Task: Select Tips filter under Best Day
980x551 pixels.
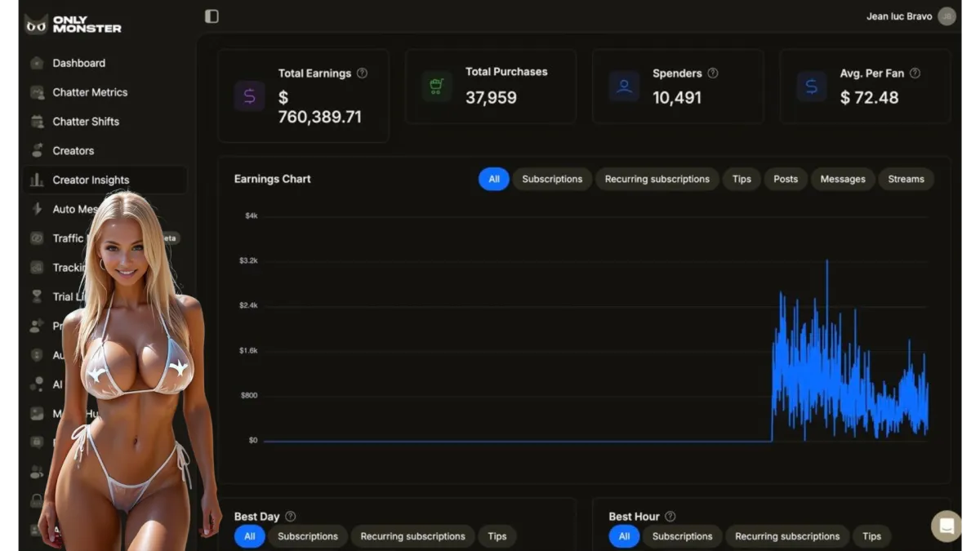Action: pyautogui.click(x=497, y=536)
